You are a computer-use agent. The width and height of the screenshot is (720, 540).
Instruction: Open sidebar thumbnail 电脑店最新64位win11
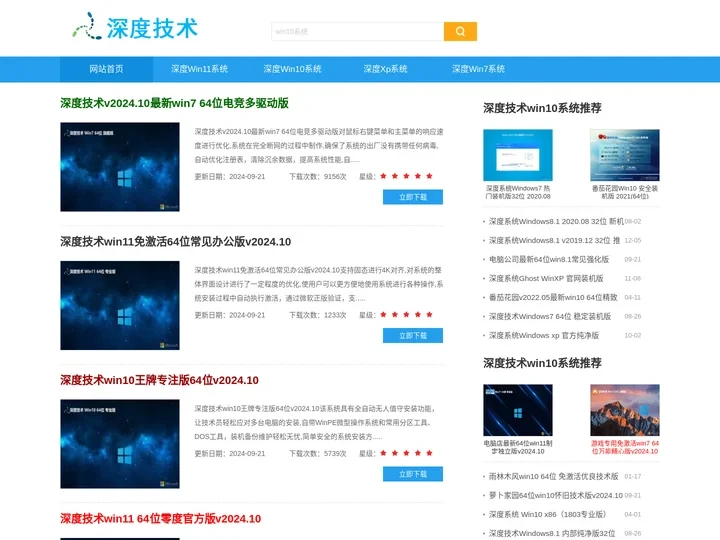click(x=518, y=410)
